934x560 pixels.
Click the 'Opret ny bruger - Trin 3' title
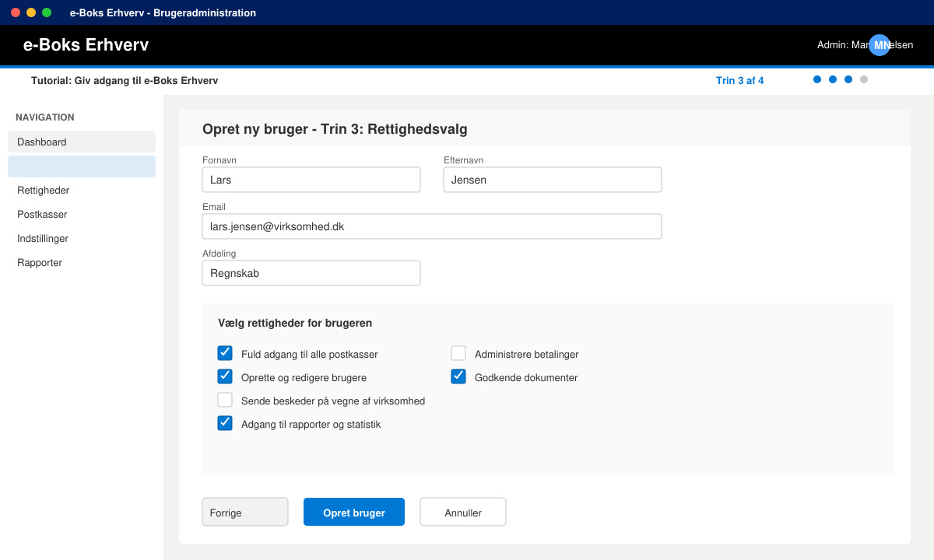point(335,129)
